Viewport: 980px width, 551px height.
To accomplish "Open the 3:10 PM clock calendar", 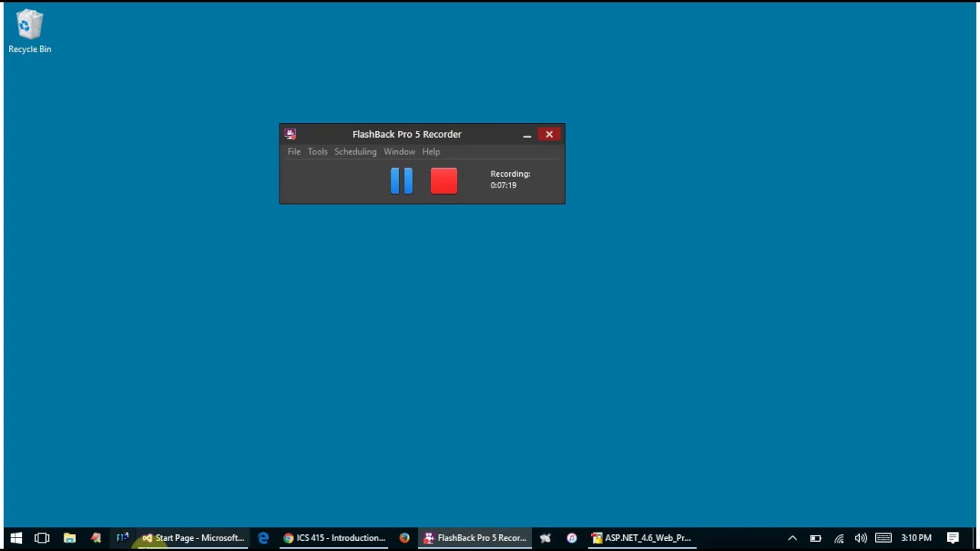I will click(x=916, y=538).
